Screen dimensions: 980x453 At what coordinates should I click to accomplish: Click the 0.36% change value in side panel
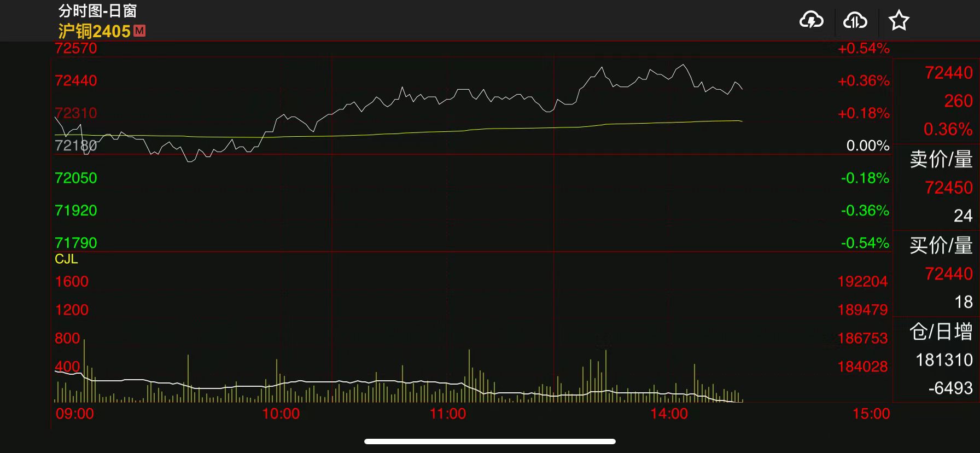(x=948, y=129)
